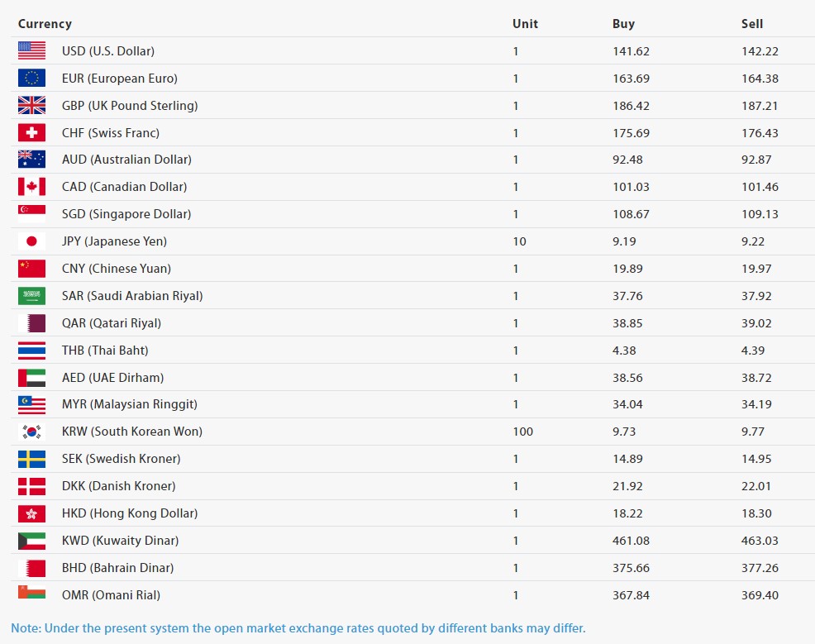This screenshot has width=815, height=644.
Task: Click the Saudi Arabian flag icon
Action: tap(31, 296)
